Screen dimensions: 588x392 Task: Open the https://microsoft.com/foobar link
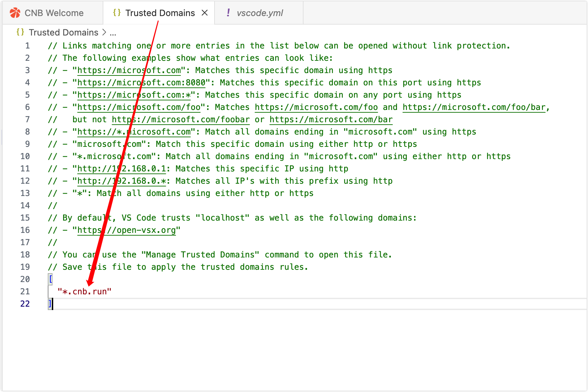181,120
